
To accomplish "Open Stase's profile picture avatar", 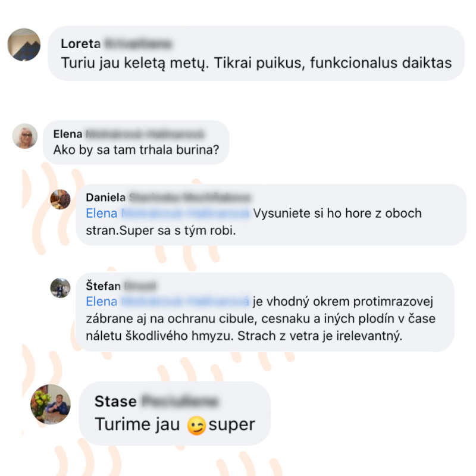I will click(51, 404).
